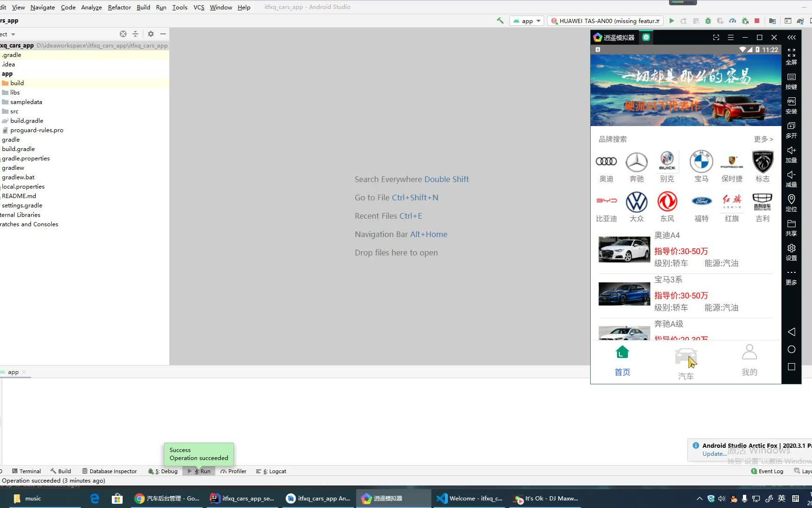Open the Database Inspector tool window
Image resolution: width=812 pixels, height=508 pixels.
pos(109,471)
